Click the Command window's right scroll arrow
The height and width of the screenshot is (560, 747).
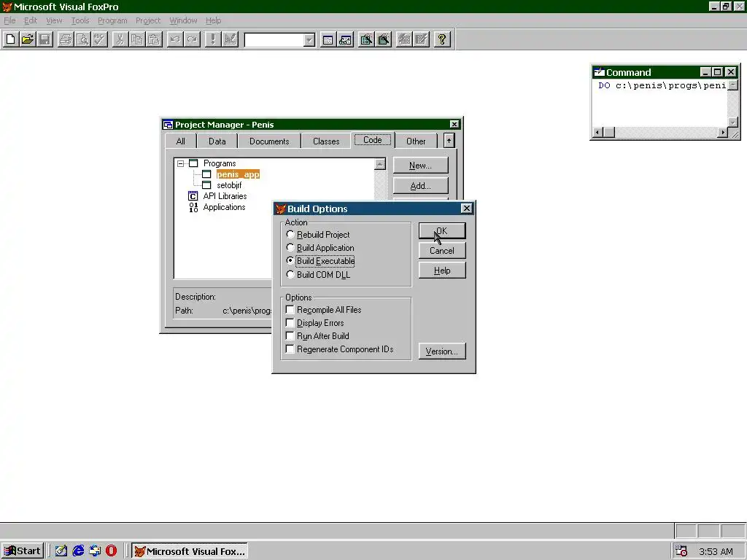[x=723, y=133]
